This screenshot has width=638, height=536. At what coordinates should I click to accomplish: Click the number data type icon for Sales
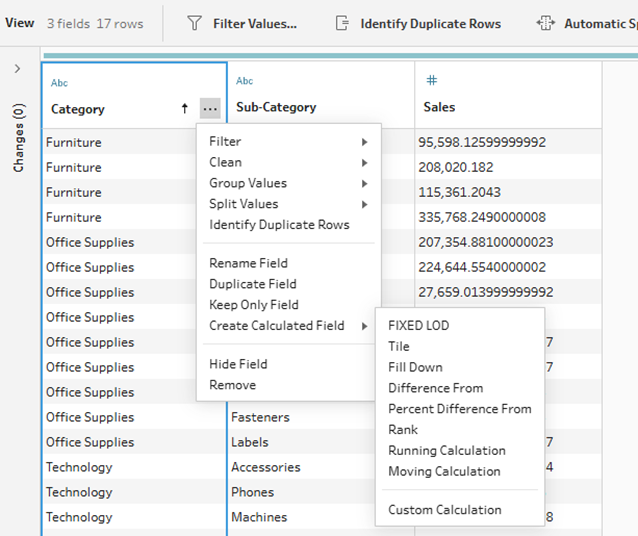click(432, 81)
